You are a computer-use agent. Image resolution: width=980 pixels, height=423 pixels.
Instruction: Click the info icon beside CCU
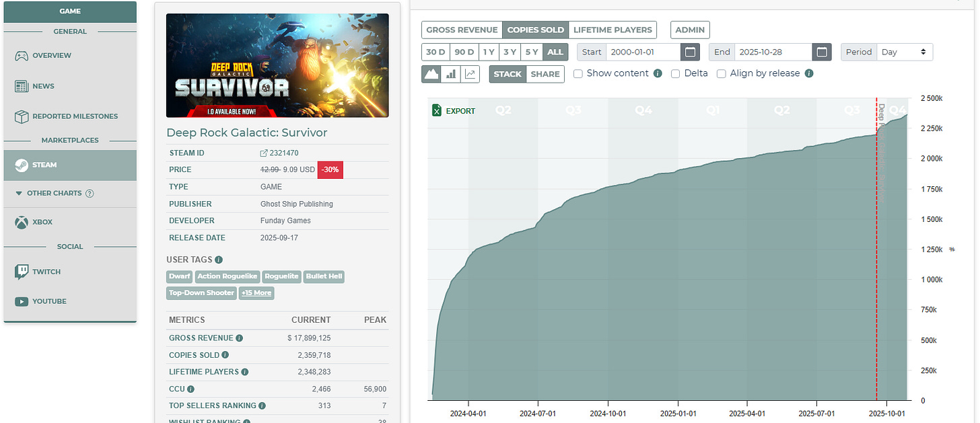pos(191,389)
